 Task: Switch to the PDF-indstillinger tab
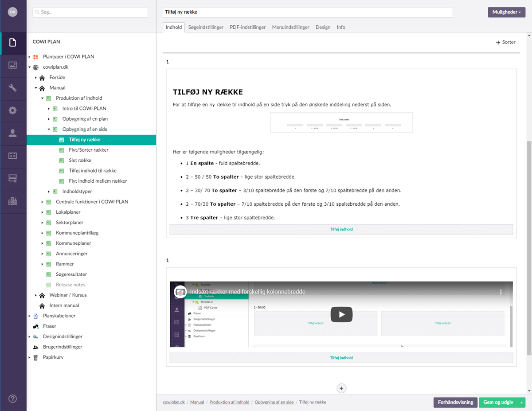coord(247,27)
